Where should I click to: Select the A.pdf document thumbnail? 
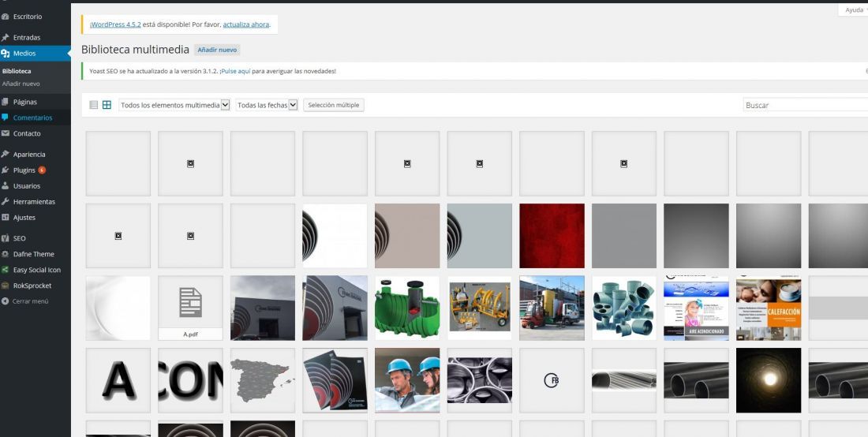[x=190, y=308]
